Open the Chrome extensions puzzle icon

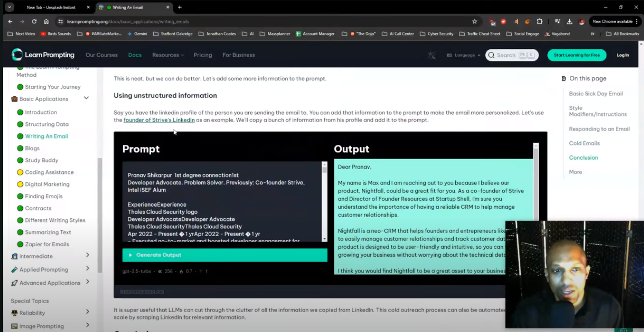click(x=539, y=21)
